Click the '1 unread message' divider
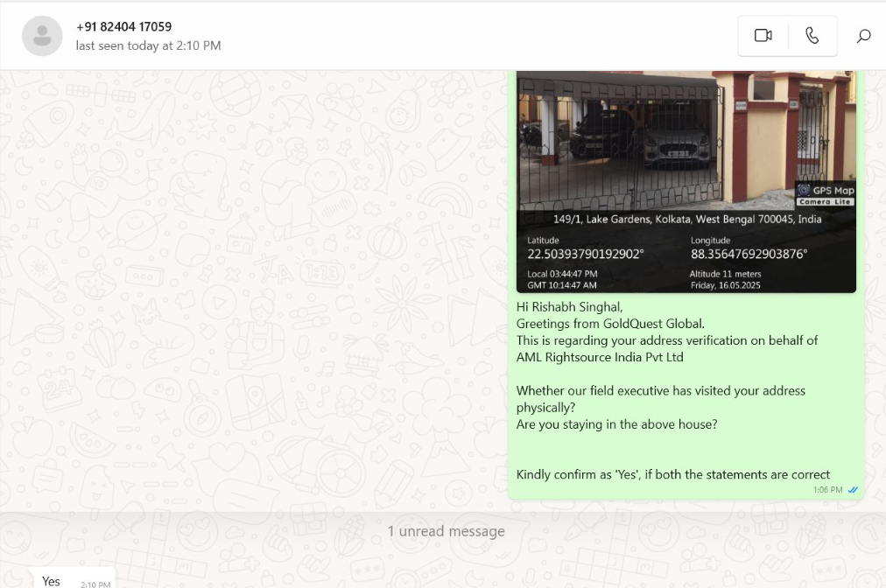This screenshot has height=588, width=886. 446,531
